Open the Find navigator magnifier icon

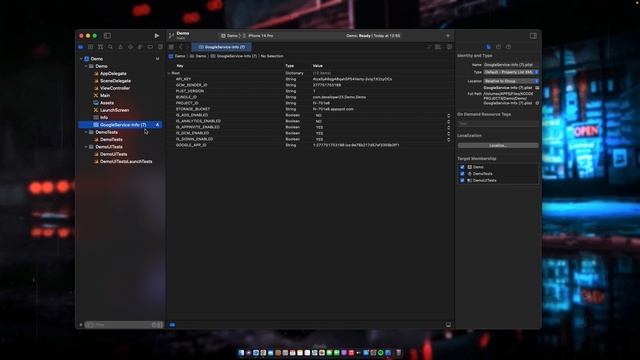point(110,47)
